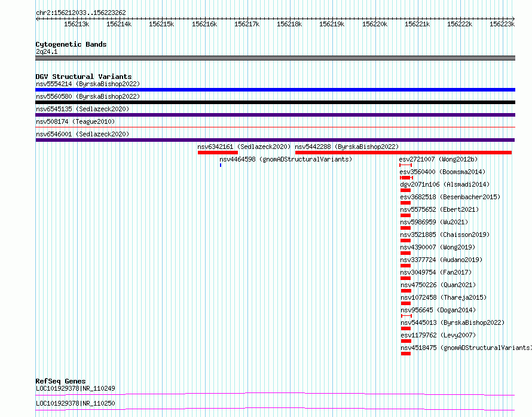Open dgv2071n106 (Alsmadi2014) label
This screenshot has width=532, height=417.
pyautogui.click(x=445, y=184)
